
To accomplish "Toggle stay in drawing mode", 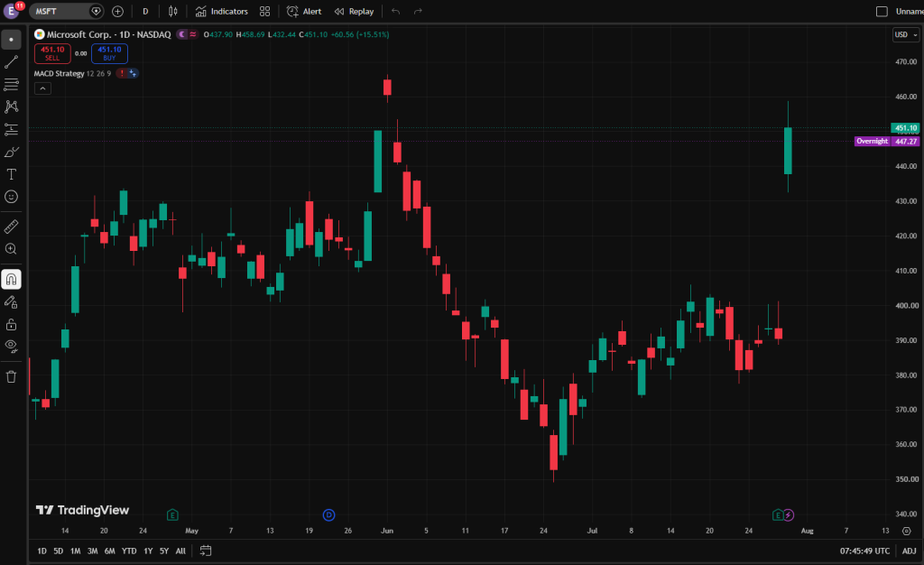I will pyautogui.click(x=11, y=302).
